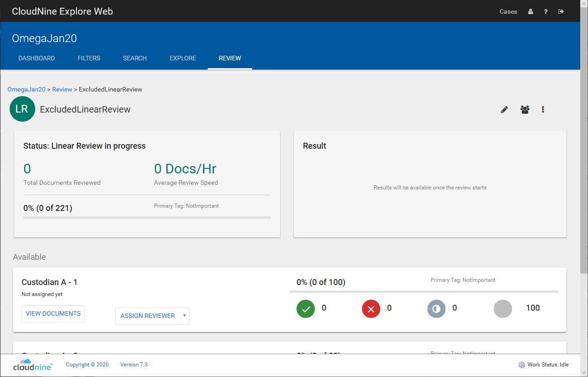The width and height of the screenshot is (588, 377).
Task: Click the half-circle skipped icon
Action: pos(437,309)
